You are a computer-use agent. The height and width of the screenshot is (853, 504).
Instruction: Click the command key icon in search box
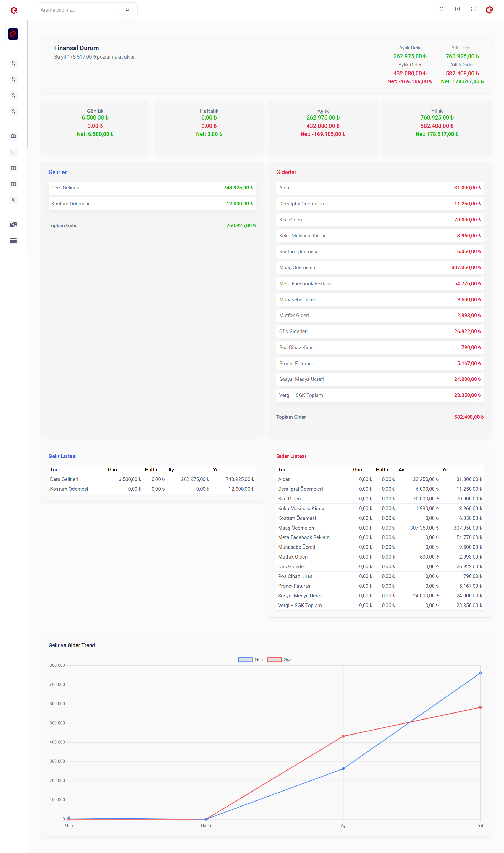click(128, 10)
